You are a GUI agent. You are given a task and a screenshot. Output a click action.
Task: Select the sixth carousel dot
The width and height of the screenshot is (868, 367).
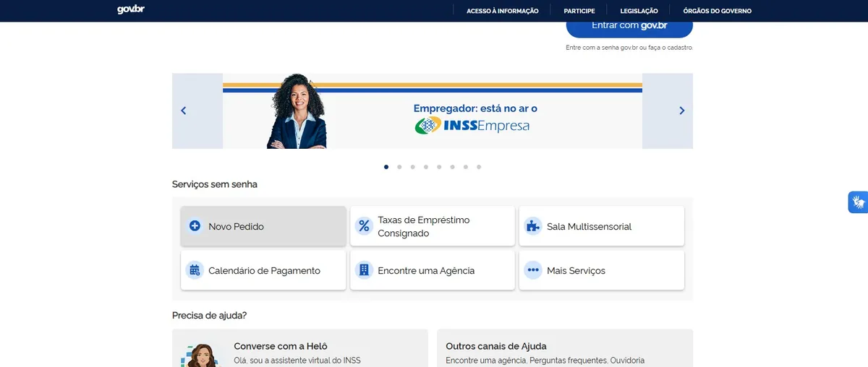(x=452, y=167)
